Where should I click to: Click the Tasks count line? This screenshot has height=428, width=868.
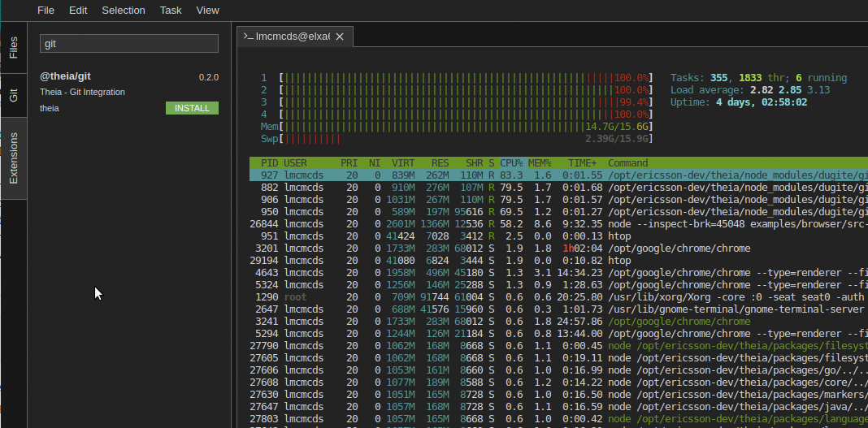tap(758, 78)
